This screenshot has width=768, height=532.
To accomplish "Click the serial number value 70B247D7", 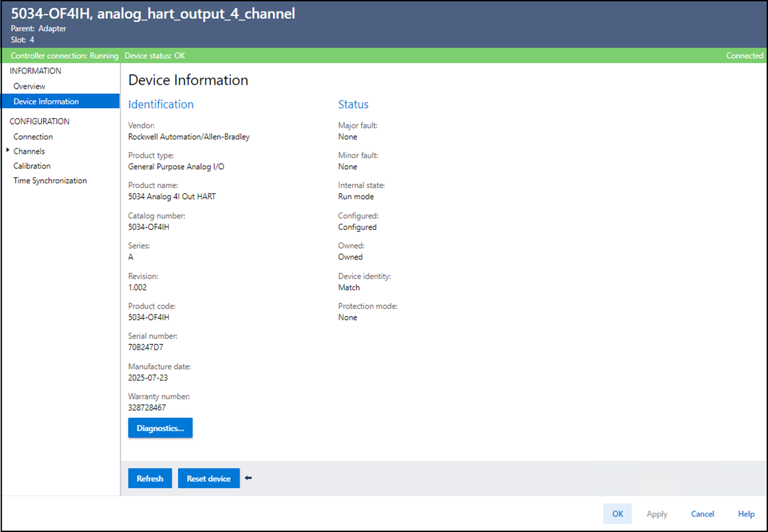I will coord(146,347).
